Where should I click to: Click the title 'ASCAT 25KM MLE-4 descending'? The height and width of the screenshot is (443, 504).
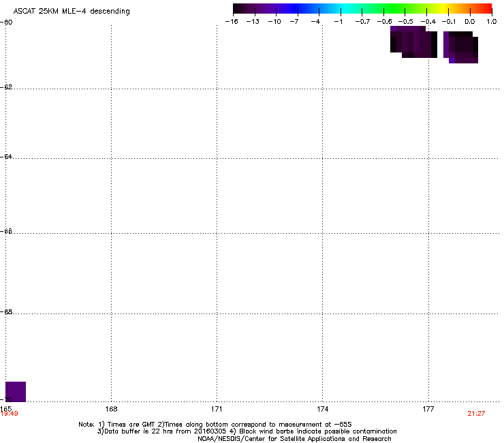pos(72,12)
